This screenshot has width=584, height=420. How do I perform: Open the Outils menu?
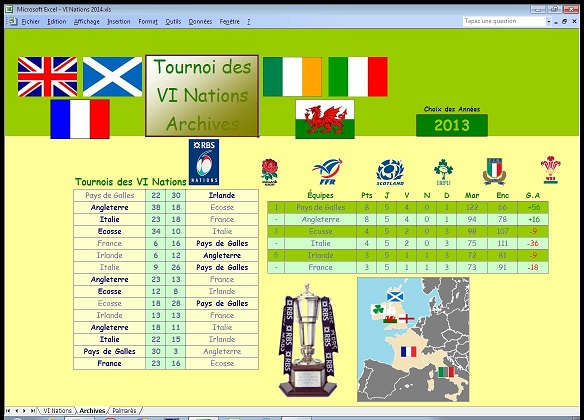[x=173, y=22]
